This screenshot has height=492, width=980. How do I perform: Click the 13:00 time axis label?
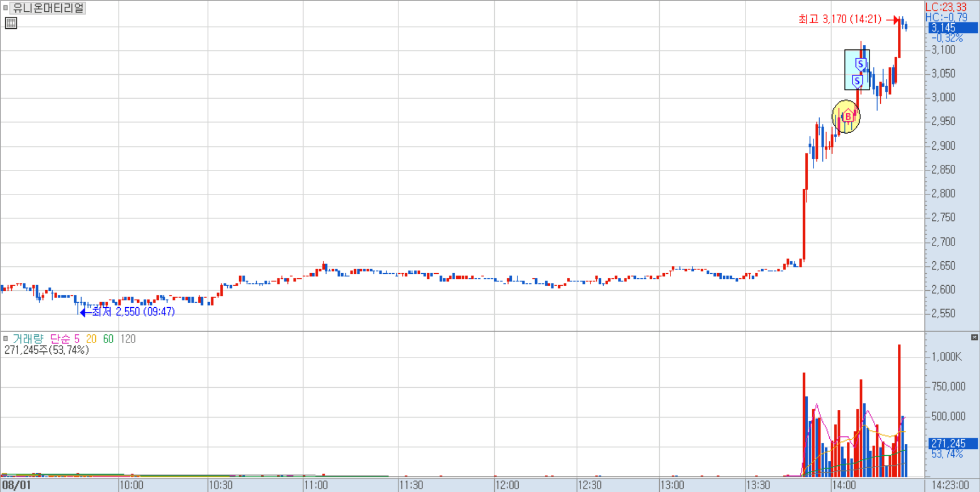tap(672, 485)
